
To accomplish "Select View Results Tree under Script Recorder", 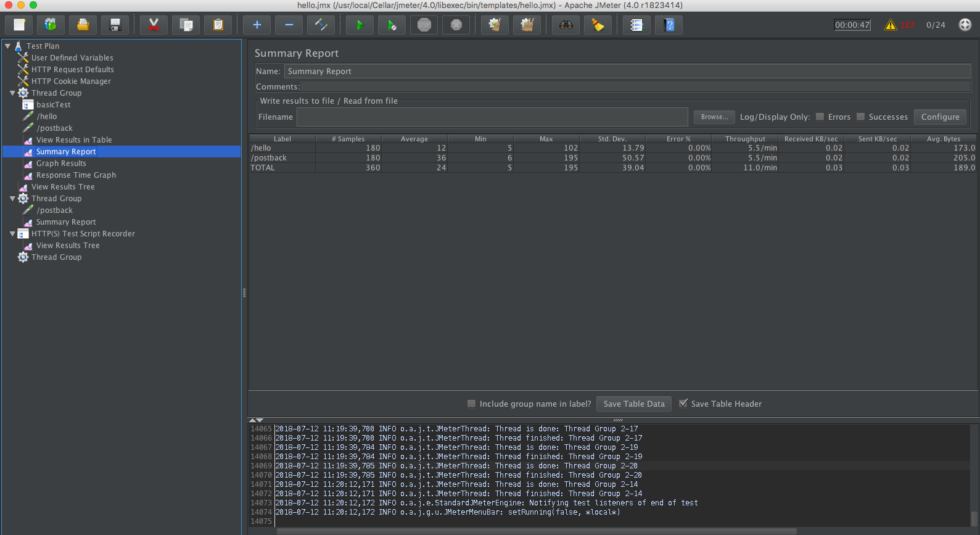I will click(x=68, y=245).
